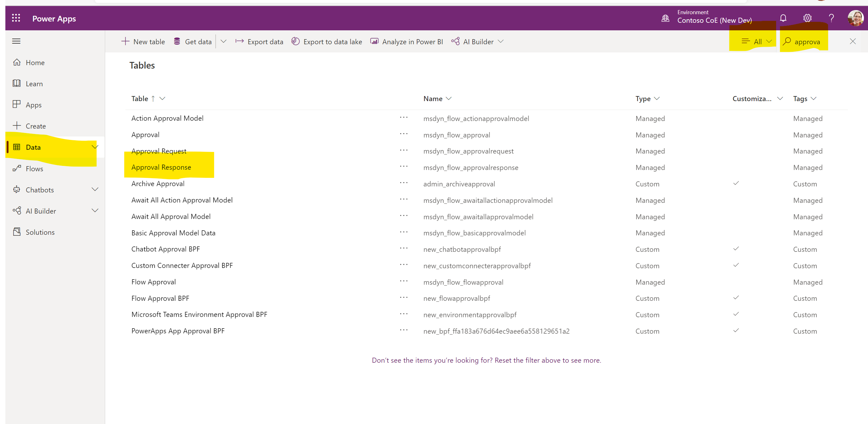Screen dimensions: 868x424
Task: Open more commands for Approval Response row
Action: tap(403, 166)
